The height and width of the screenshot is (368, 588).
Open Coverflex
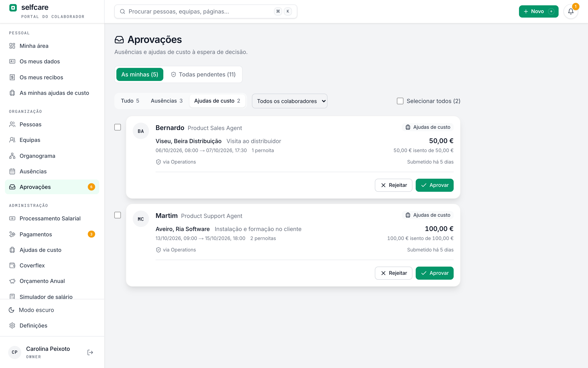pos(52,265)
